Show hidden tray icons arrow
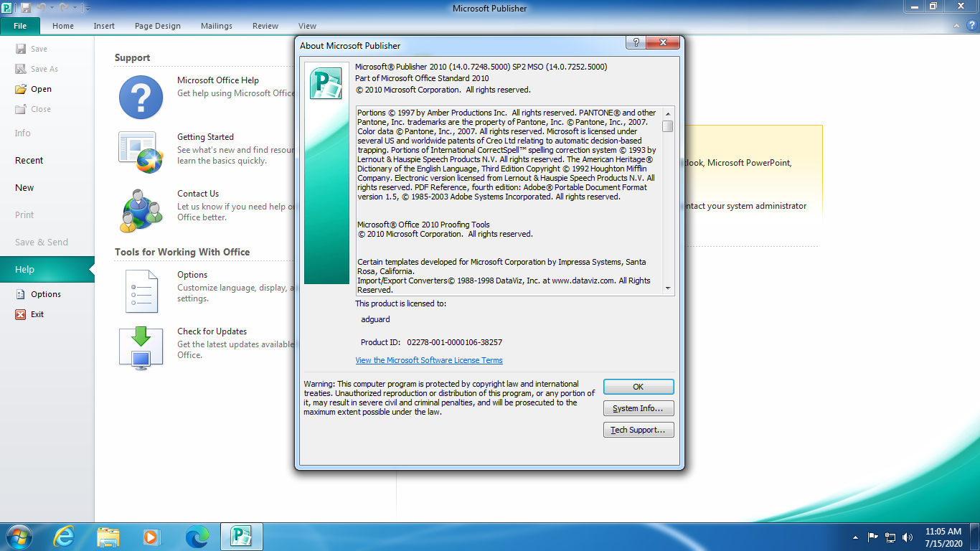 (856, 537)
